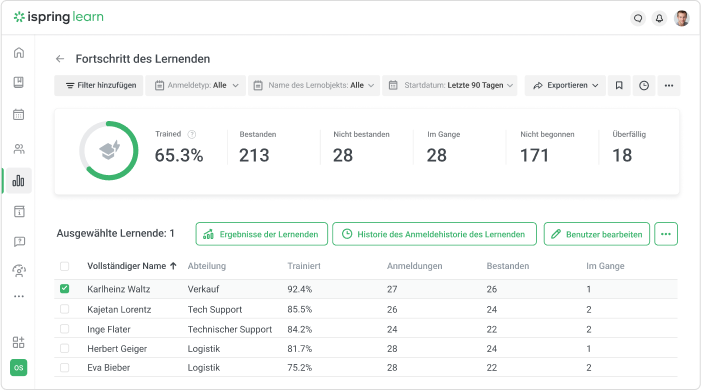Expand sidebar more options ellipsis
The width and height of the screenshot is (701, 390).
pyautogui.click(x=19, y=296)
